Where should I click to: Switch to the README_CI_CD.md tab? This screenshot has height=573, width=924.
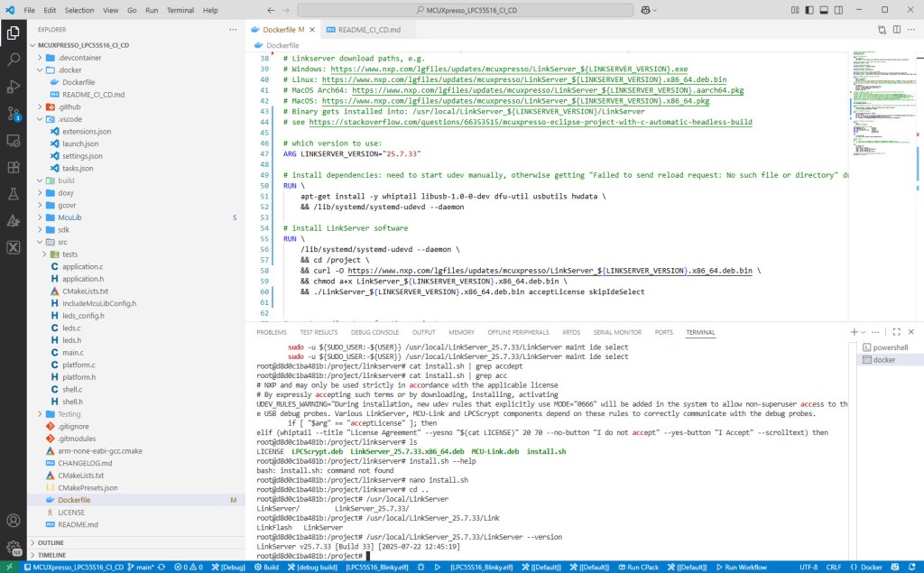pyautogui.click(x=372, y=28)
